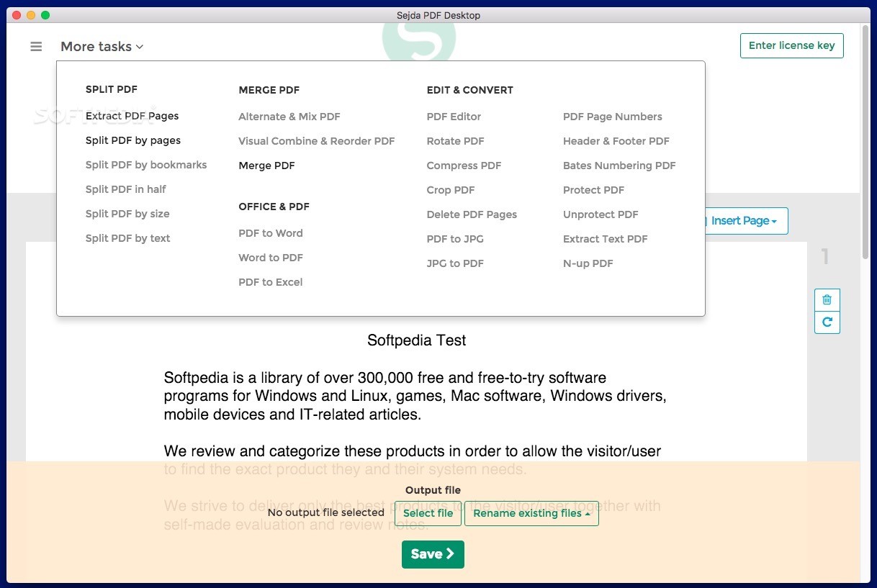Choose Bates Numbering PDF
Screen dimensions: 877x588
coord(619,166)
